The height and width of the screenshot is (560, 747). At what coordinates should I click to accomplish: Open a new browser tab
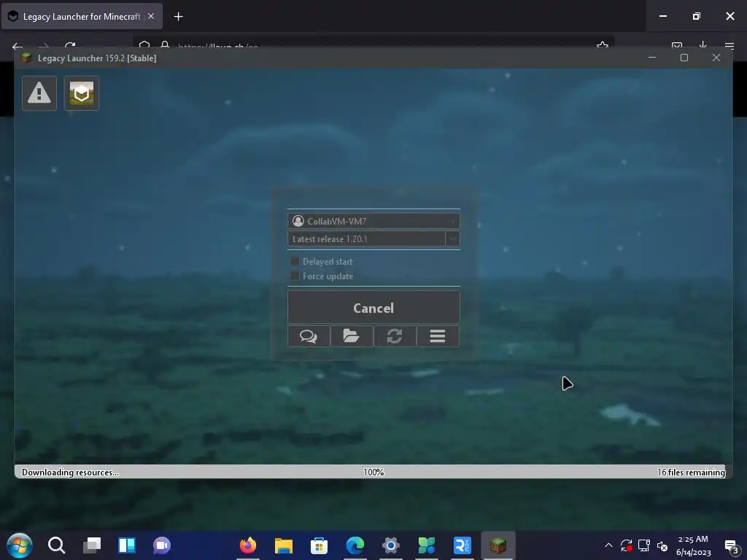(178, 17)
